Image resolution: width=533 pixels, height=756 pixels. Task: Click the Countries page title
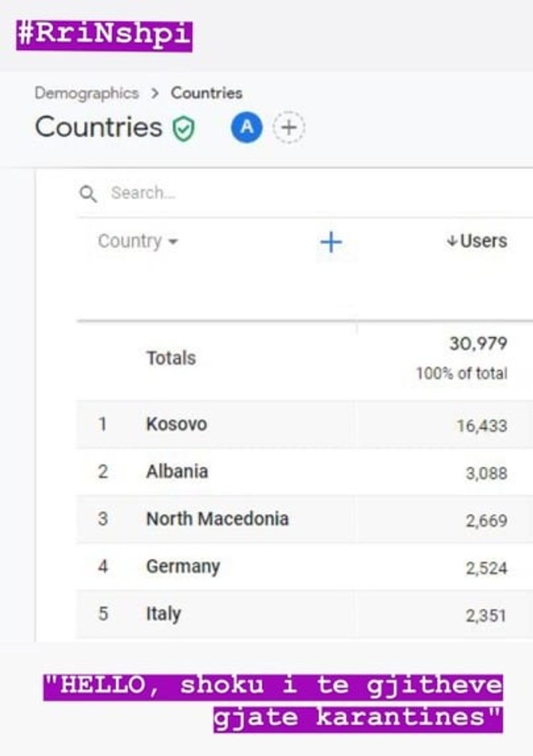click(x=98, y=127)
